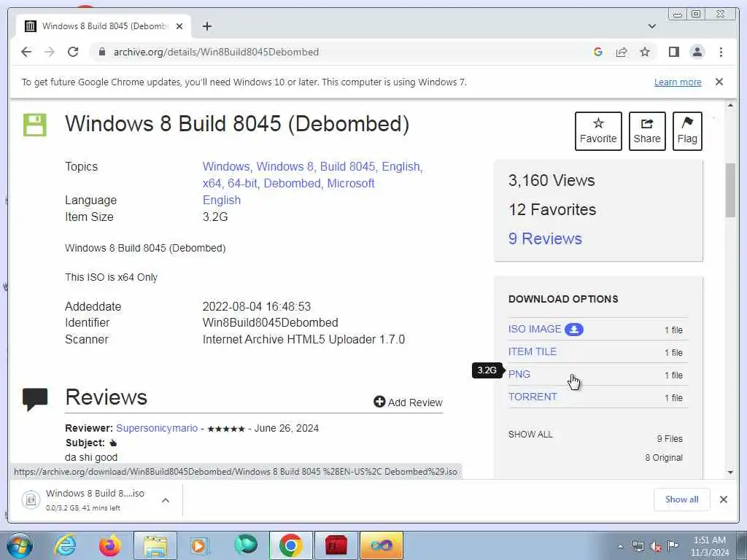
Task: Launch Internet Explorer from taskbar
Action: click(65, 545)
